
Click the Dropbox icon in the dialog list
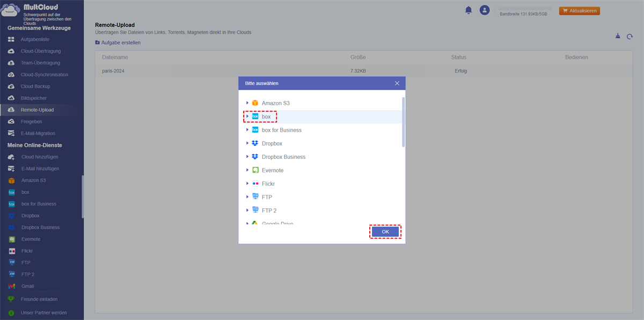255,143
